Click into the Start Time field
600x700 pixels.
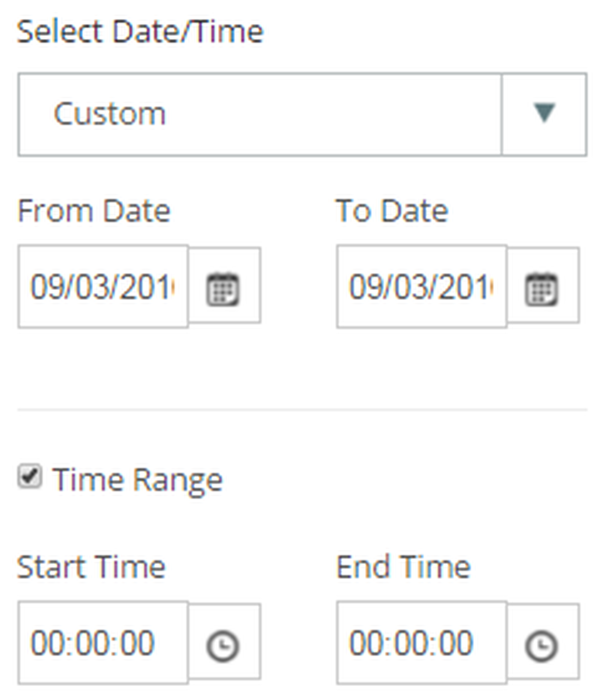pyautogui.click(x=103, y=642)
